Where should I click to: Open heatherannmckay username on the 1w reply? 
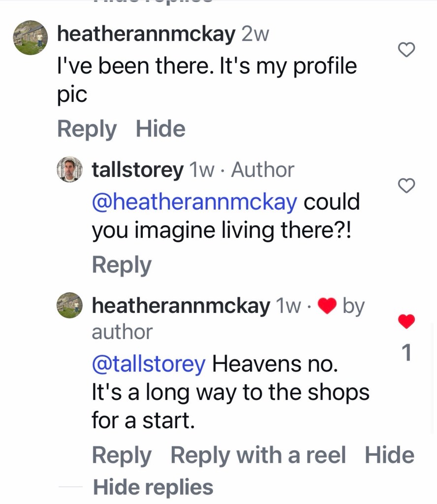[x=181, y=306]
